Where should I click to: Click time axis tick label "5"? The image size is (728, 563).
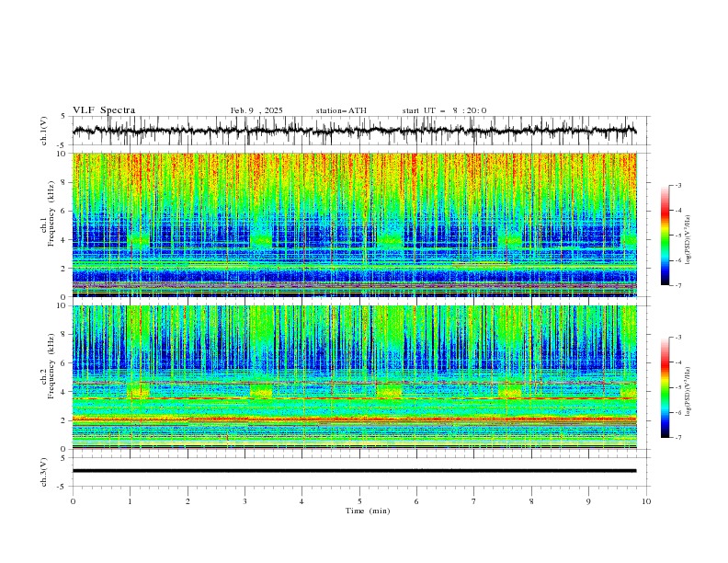359,501
